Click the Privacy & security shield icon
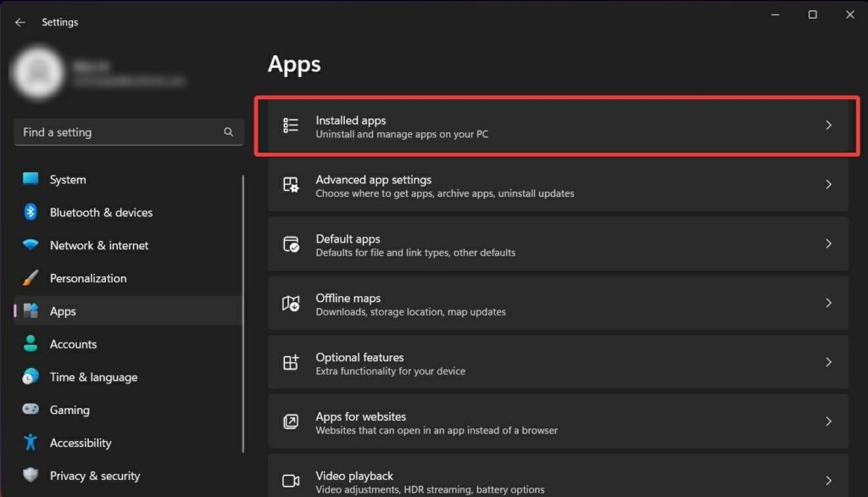The image size is (868, 497). coord(31,475)
